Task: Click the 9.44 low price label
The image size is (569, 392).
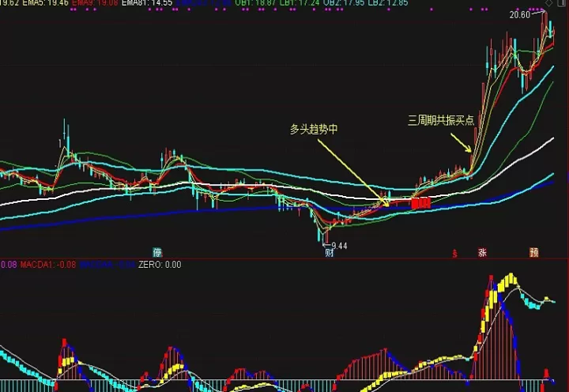Action: [x=339, y=246]
